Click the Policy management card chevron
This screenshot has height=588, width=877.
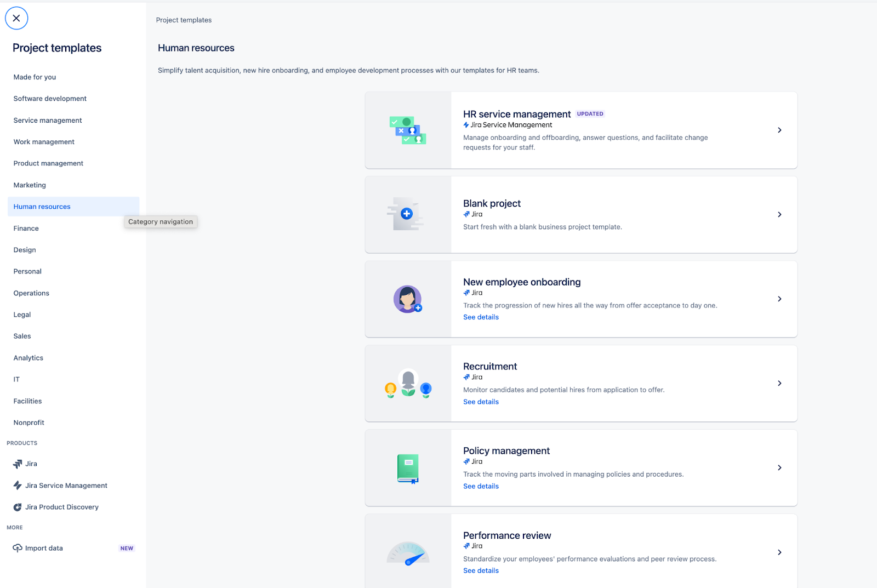click(x=779, y=468)
